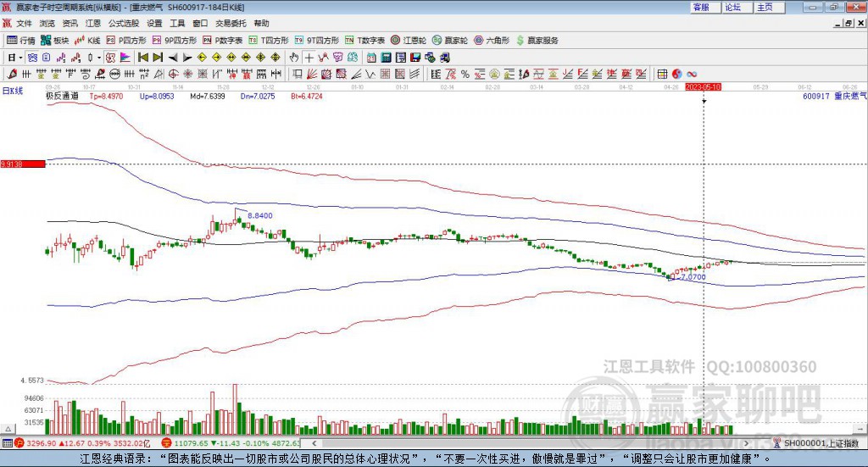The height and width of the screenshot is (467, 868).
Task: Click the red pencil drawing tool
Action: tap(12, 74)
